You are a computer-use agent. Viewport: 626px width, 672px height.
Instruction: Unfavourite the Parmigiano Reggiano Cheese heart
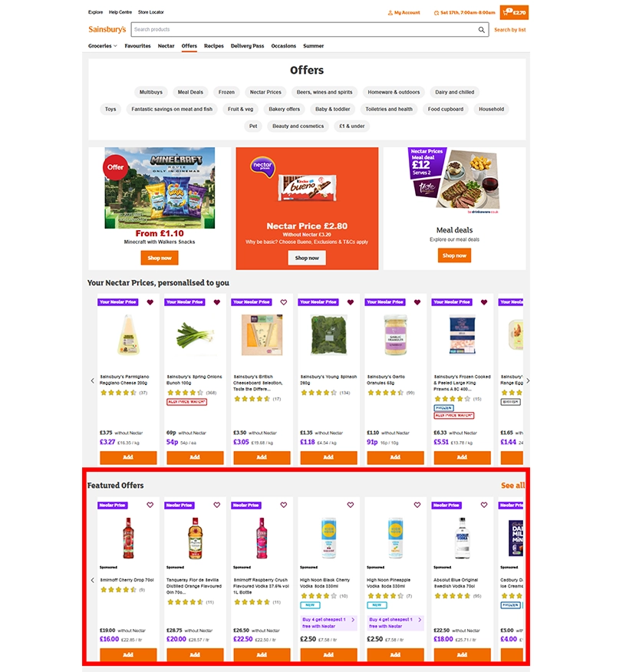[150, 302]
